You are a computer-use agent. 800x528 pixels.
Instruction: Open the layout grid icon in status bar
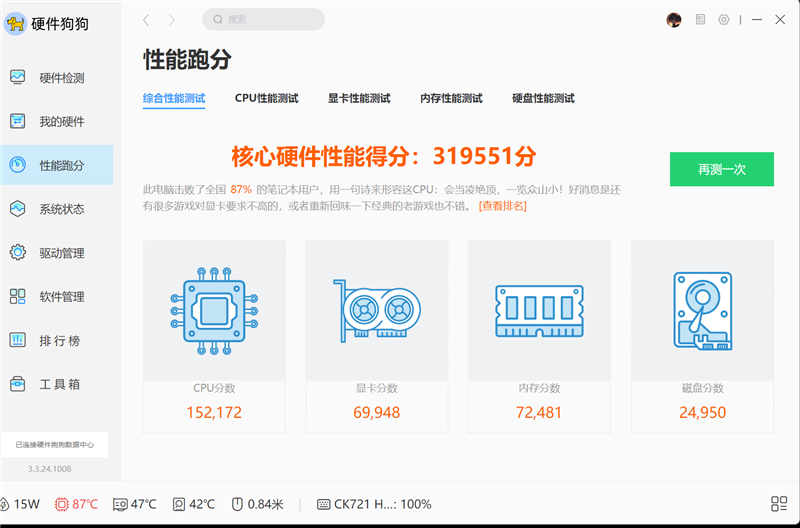[779, 504]
